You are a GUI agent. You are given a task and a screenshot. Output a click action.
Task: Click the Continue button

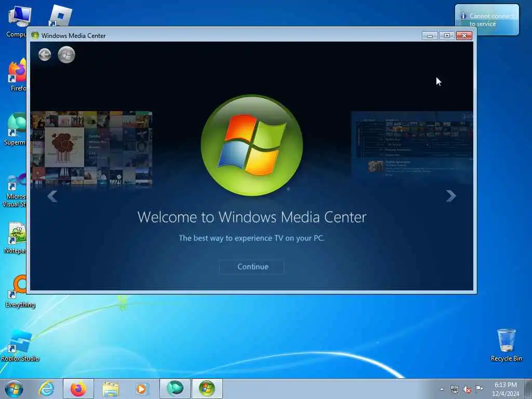coord(251,267)
